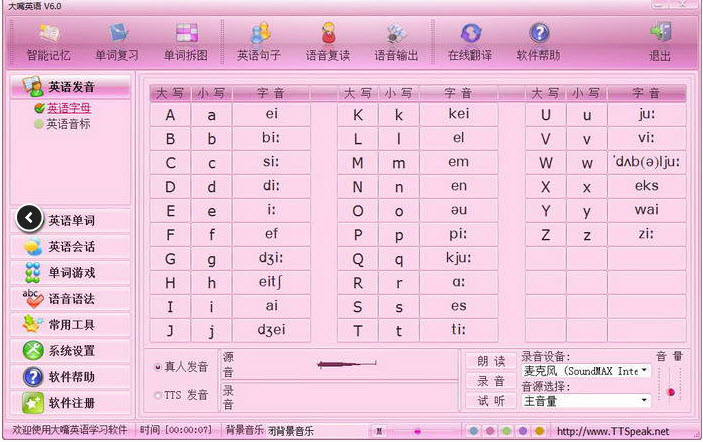The height and width of the screenshot is (442, 703).
Task: Click the 语音输出 toolbar icon
Action: pos(397,42)
